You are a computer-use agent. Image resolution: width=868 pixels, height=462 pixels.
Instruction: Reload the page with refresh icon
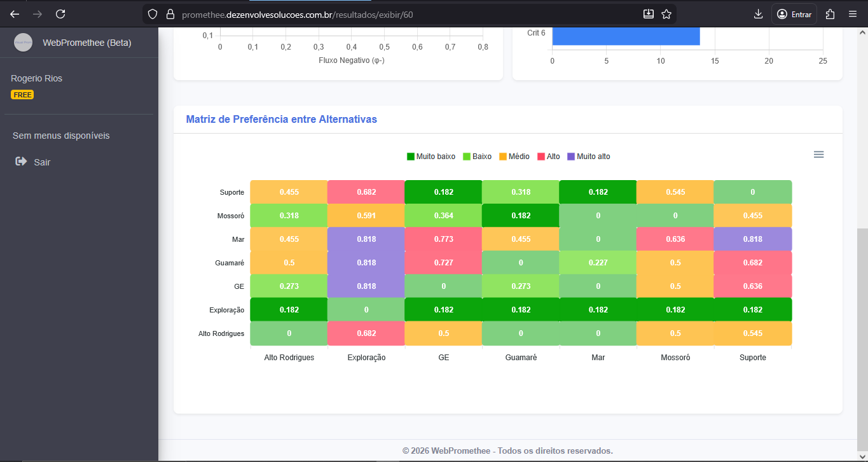60,14
